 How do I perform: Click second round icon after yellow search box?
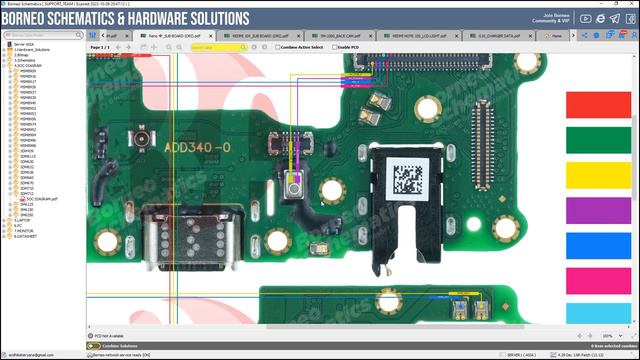click(x=264, y=47)
